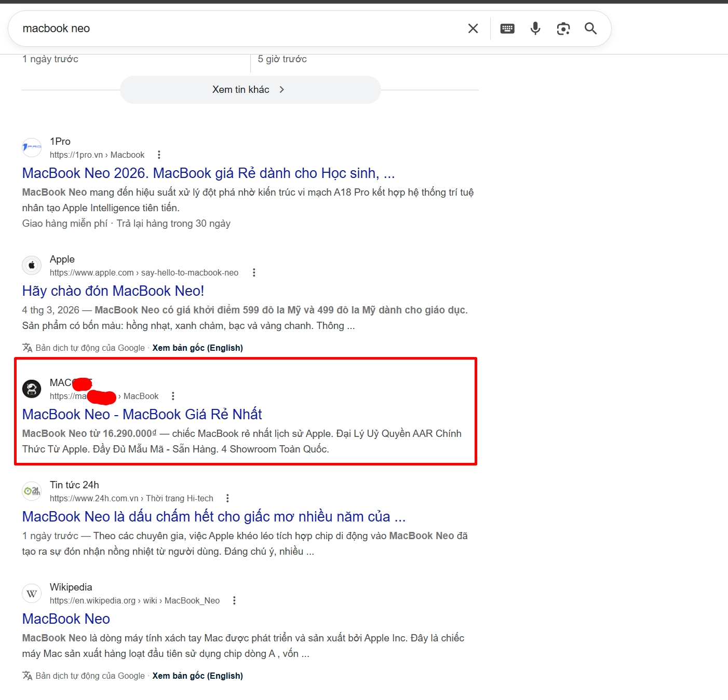The height and width of the screenshot is (700, 728).
Task: View original English version under Wikipedia result
Action: click(197, 676)
